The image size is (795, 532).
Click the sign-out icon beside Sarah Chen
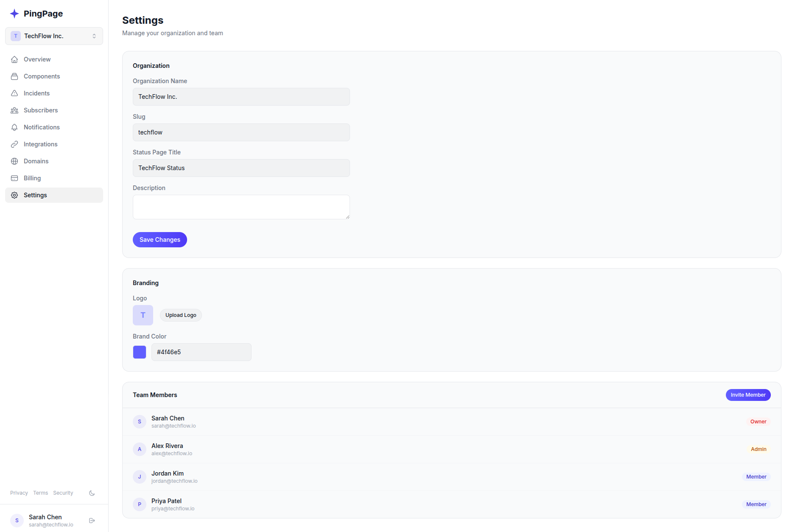[92, 521]
